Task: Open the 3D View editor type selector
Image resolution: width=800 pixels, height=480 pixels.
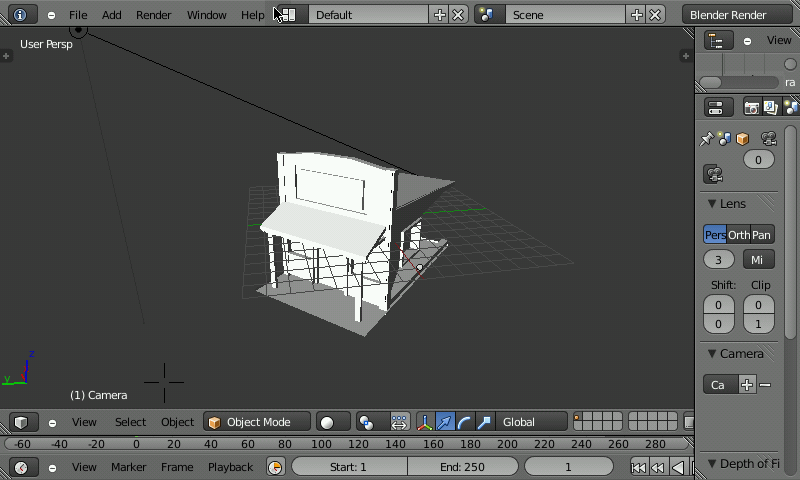Action: (x=21, y=422)
